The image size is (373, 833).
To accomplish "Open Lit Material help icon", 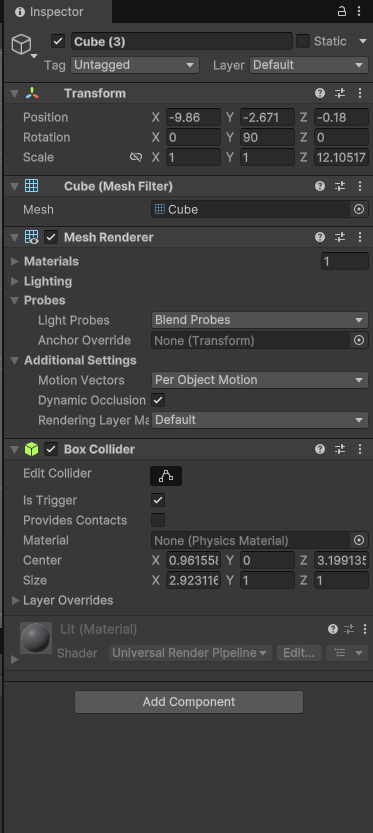I will coord(333,630).
